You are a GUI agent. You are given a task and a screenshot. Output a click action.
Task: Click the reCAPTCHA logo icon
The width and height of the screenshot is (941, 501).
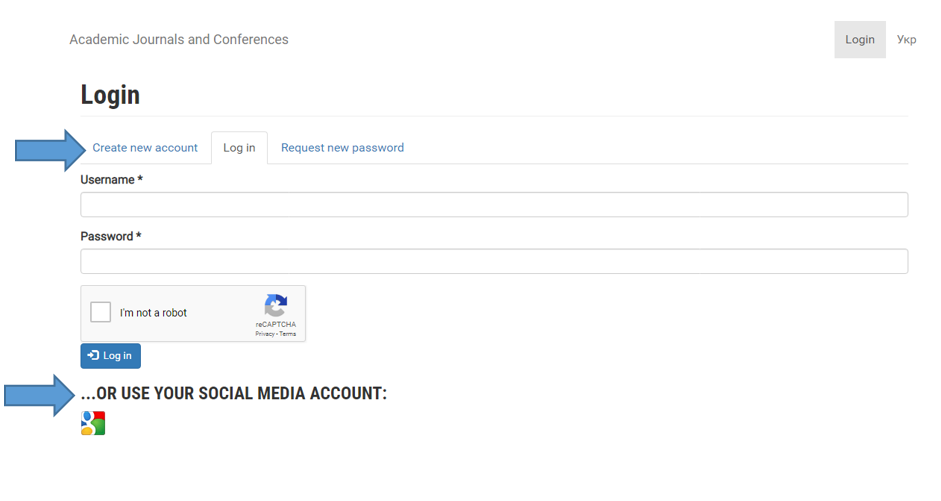[276, 305]
